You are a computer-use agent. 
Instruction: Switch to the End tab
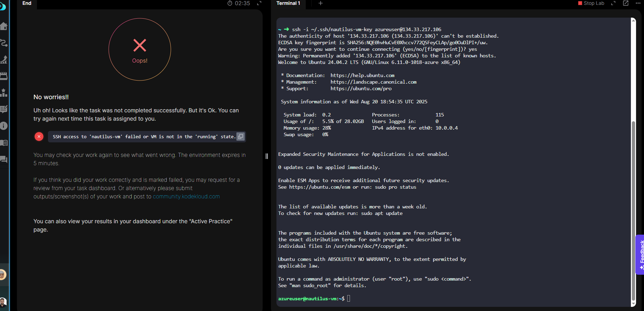click(x=27, y=3)
